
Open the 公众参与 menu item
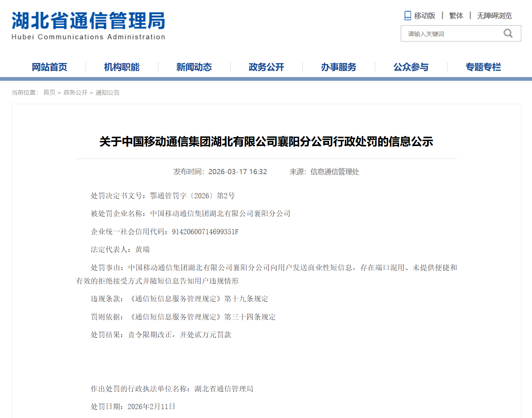tap(411, 67)
